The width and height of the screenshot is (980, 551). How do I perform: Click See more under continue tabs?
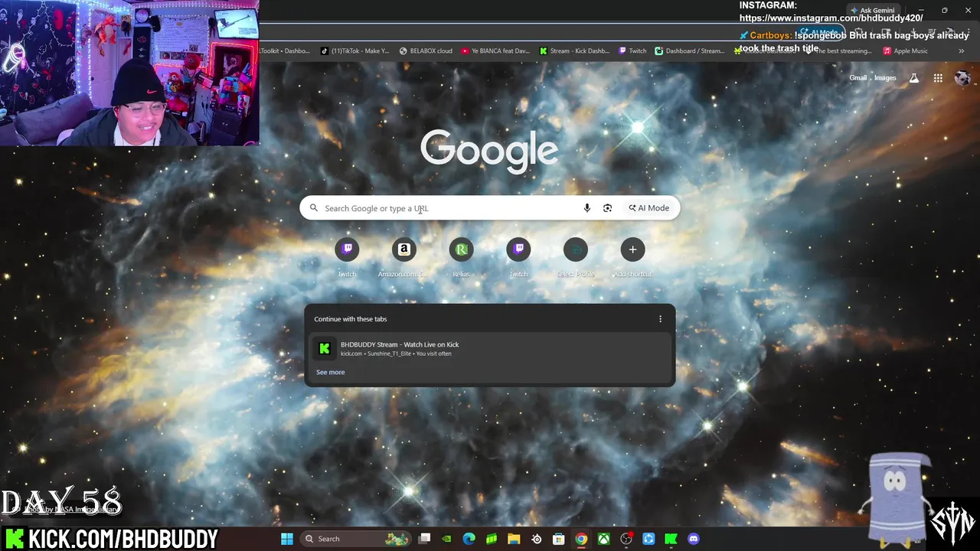pos(331,373)
